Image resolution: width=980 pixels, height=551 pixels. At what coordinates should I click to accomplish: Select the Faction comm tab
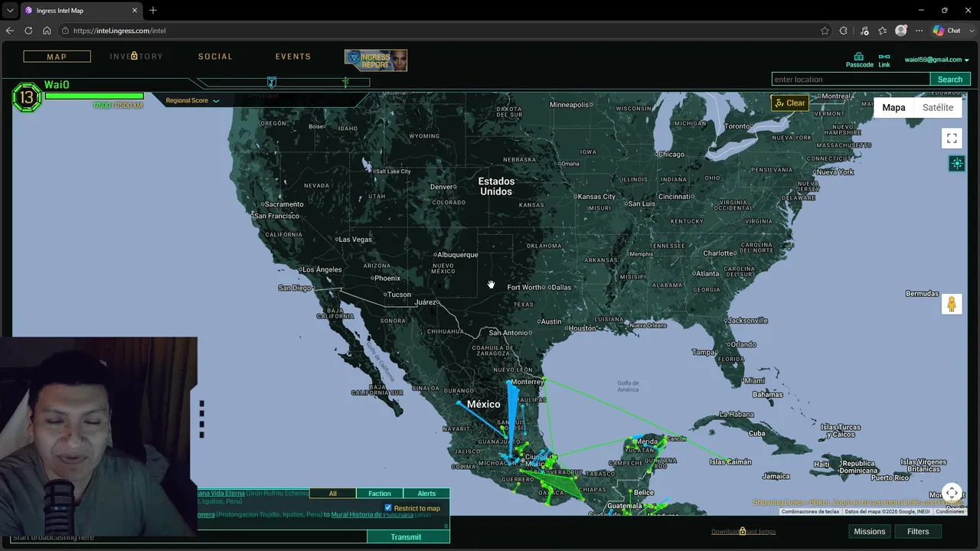coord(380,494)
